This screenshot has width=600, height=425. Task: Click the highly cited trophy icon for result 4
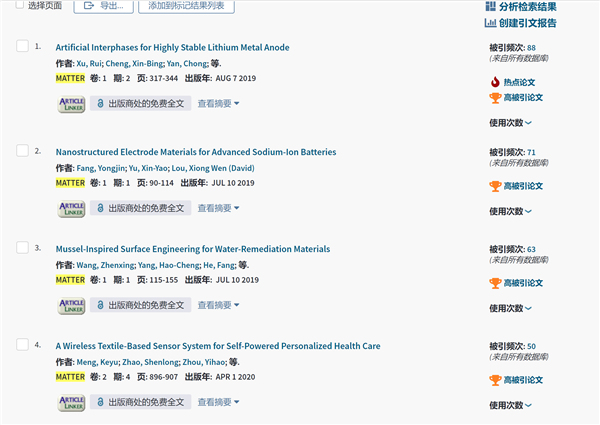(494, 380)
